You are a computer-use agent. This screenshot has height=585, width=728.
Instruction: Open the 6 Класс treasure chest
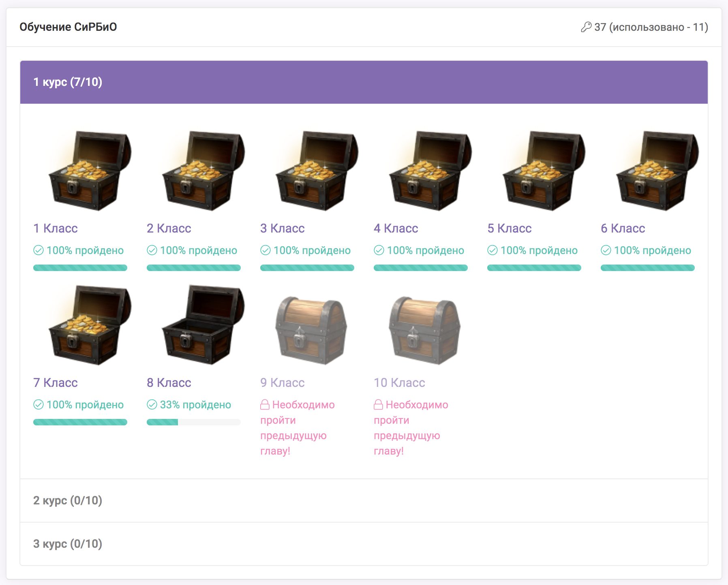pos(657,171)
